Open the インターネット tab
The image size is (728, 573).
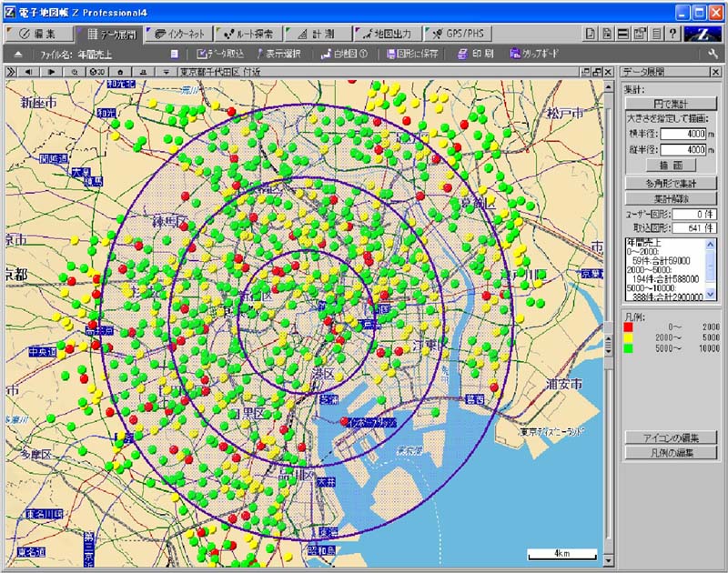pyautogui.click(x=179, y=34)
